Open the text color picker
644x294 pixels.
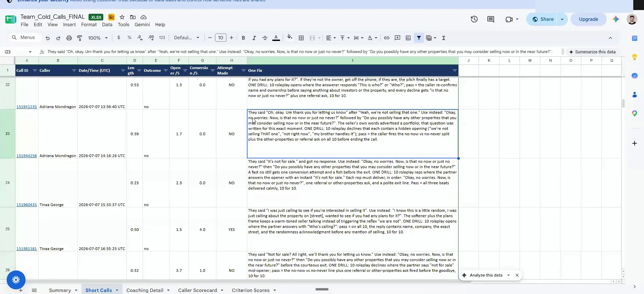pos(276,38)
